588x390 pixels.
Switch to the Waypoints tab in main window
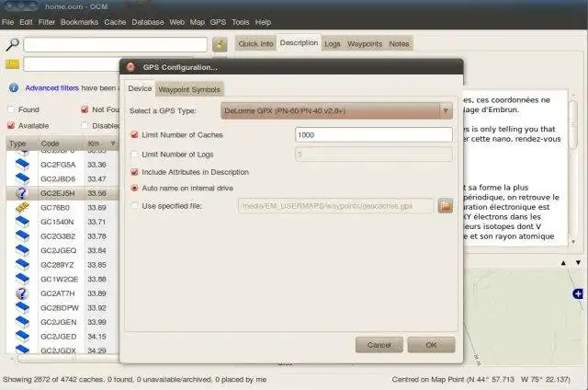[365, 44]
